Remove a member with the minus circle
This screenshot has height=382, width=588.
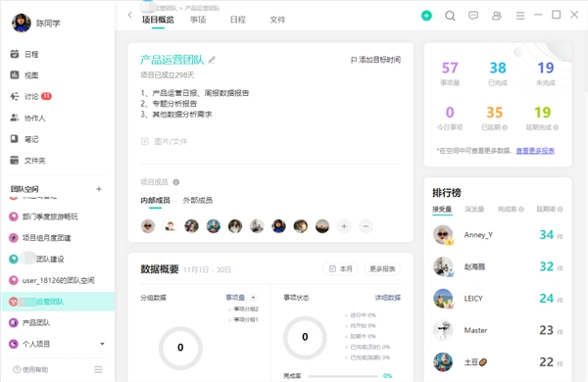366,226
